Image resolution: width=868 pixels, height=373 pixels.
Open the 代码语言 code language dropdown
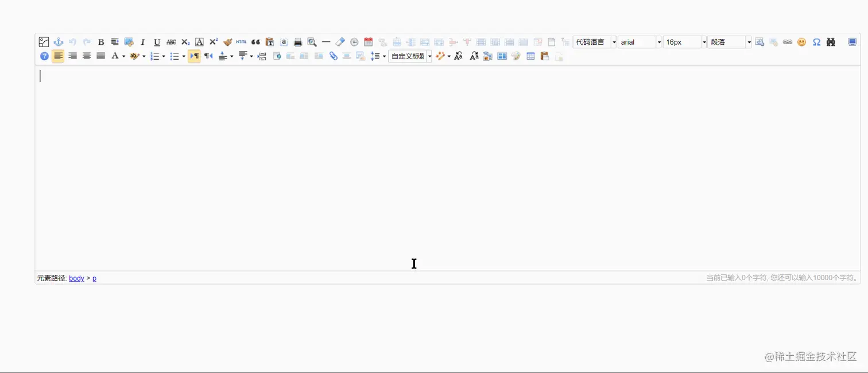(x=595, y=42)
